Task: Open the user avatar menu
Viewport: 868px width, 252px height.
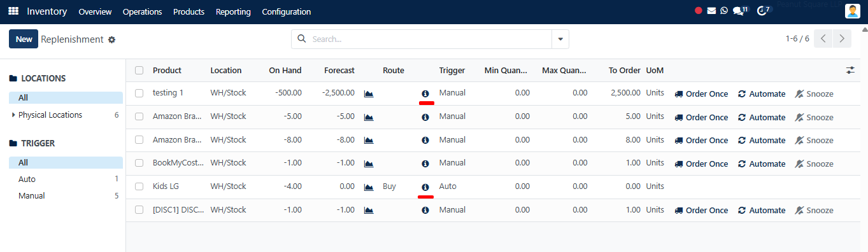Action: click(852, 11)
